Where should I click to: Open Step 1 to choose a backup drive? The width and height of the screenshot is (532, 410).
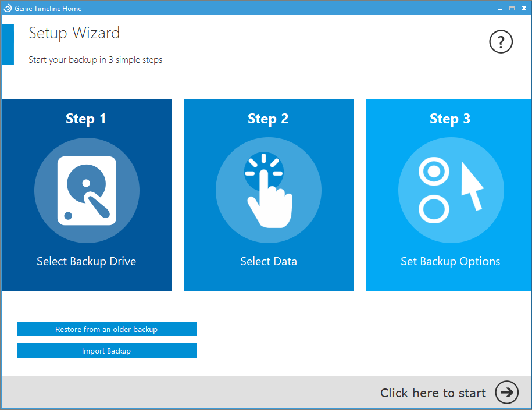pyautogui.click(x=86, y=195)
